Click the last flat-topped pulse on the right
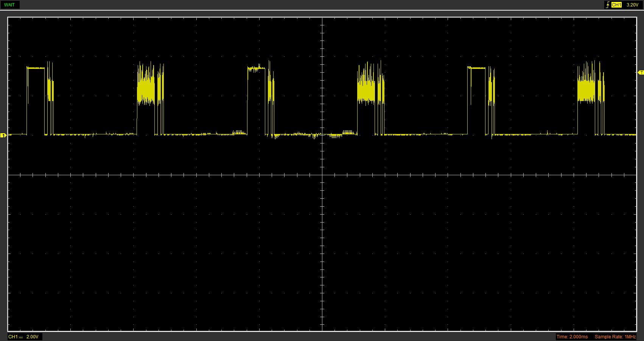 476,68
